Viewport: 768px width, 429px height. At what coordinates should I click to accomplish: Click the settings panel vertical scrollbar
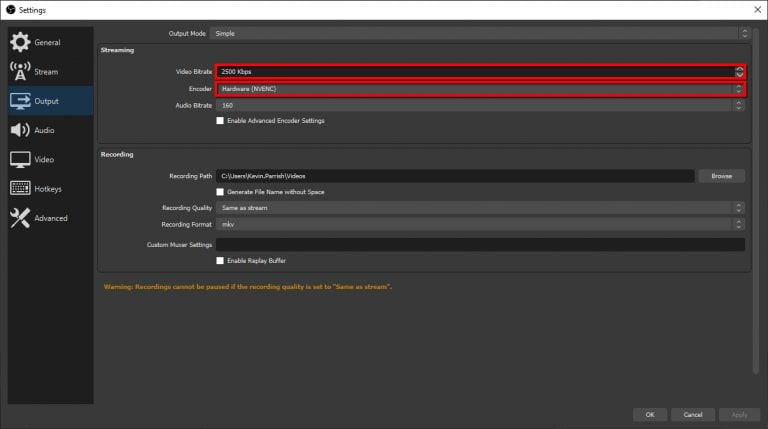755,201
